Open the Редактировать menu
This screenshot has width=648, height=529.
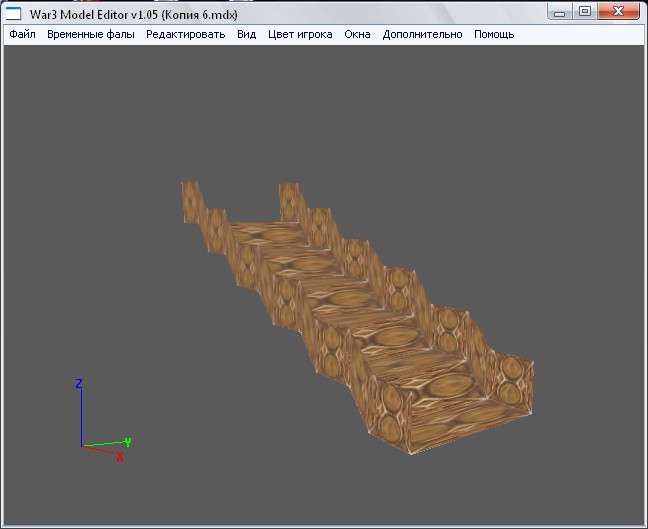coord(186,34)
